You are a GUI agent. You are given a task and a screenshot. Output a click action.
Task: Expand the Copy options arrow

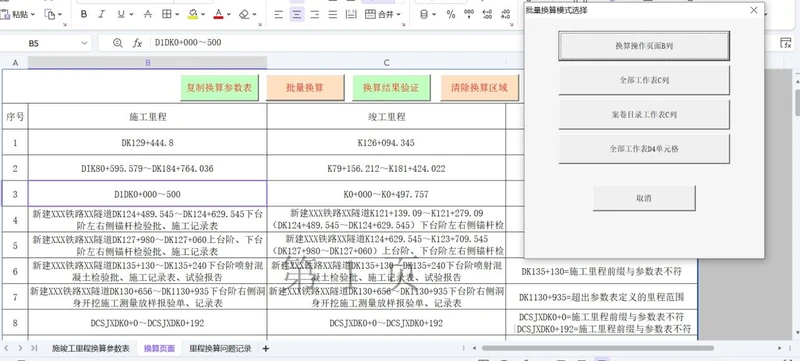click(60, 15)
